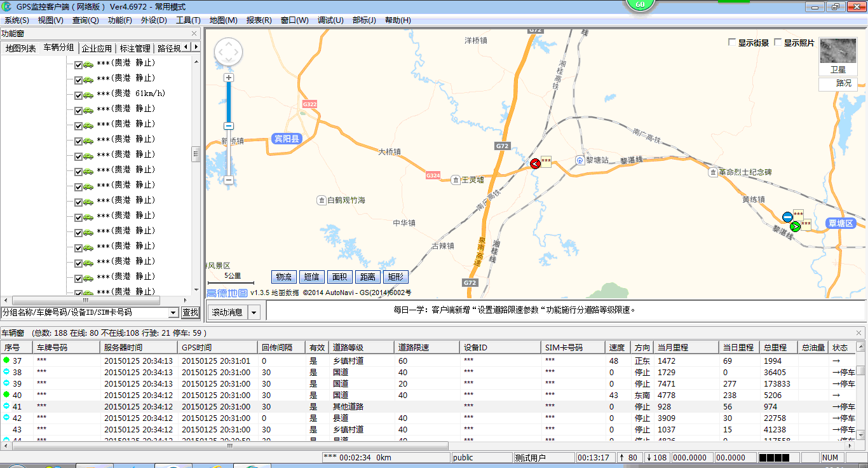Viewport: 868px width, 468px height.
Task: Click the 距离 distance measuring button on map
Action: (x=369, y=277)
